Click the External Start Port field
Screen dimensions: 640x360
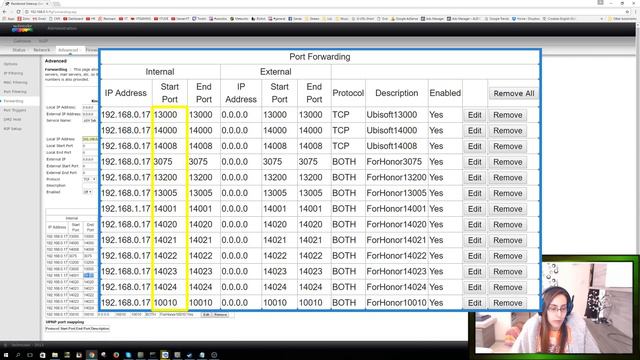tap(89, 166)
